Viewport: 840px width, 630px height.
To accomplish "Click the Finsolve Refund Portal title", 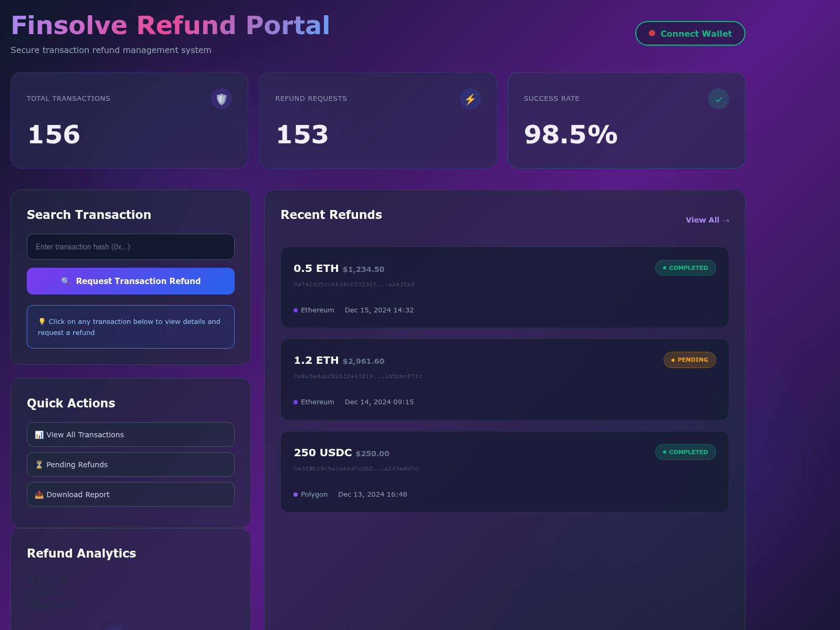I will tap(171, 25).
